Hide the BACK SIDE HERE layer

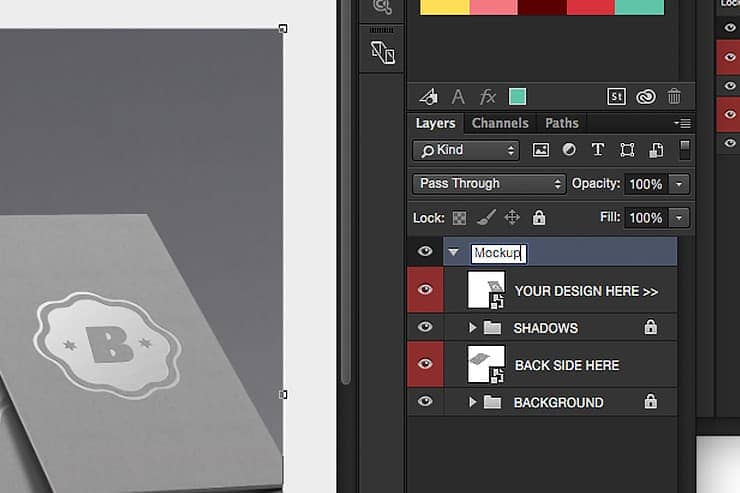(425, 364)
